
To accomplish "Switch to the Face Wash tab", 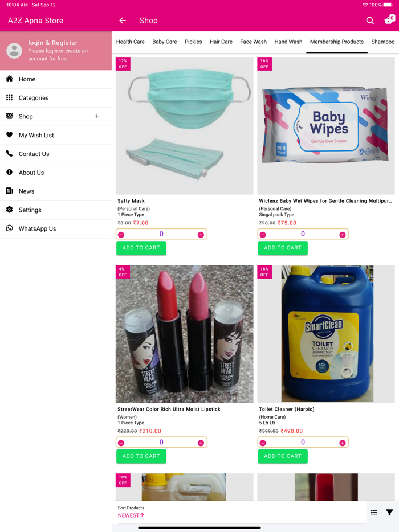I will (x=253, y=42).
